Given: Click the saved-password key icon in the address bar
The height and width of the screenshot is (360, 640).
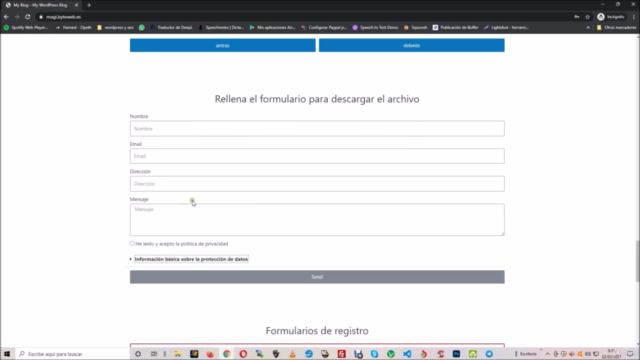Looking at the screenshot, I should pyautogui.click(x=577, y=17).
